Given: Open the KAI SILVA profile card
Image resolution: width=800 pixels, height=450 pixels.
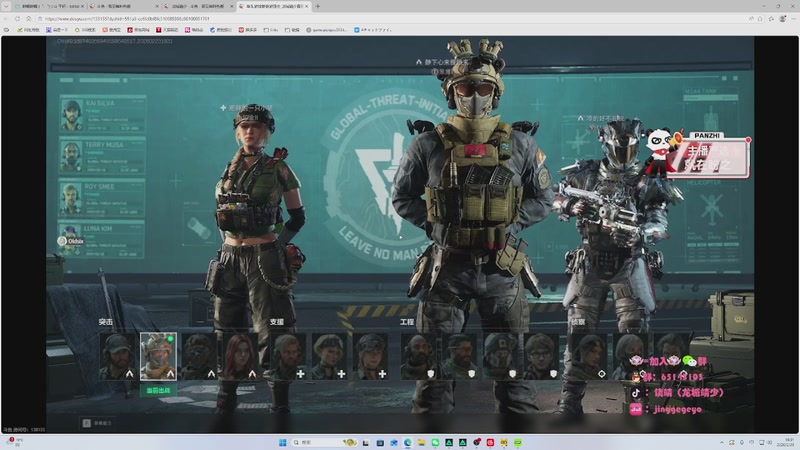Looking at the screenshot, I should [102, 114].
